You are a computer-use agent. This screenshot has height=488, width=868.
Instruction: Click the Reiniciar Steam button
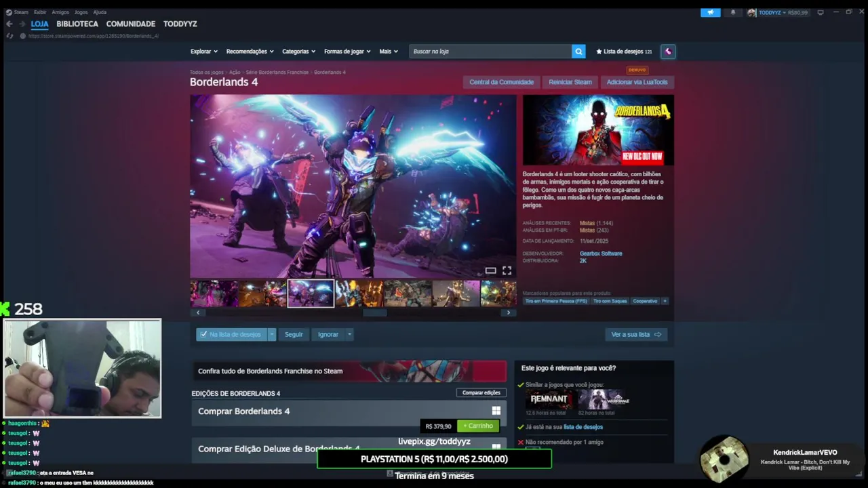pyautogui.click(x=570, y=82)
